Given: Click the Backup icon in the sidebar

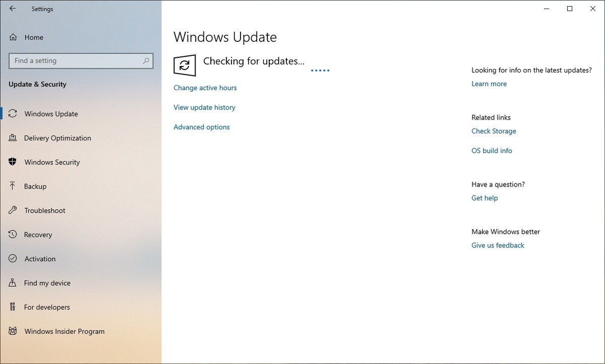Looking at the screenshot, I should (x=13, y=186).
